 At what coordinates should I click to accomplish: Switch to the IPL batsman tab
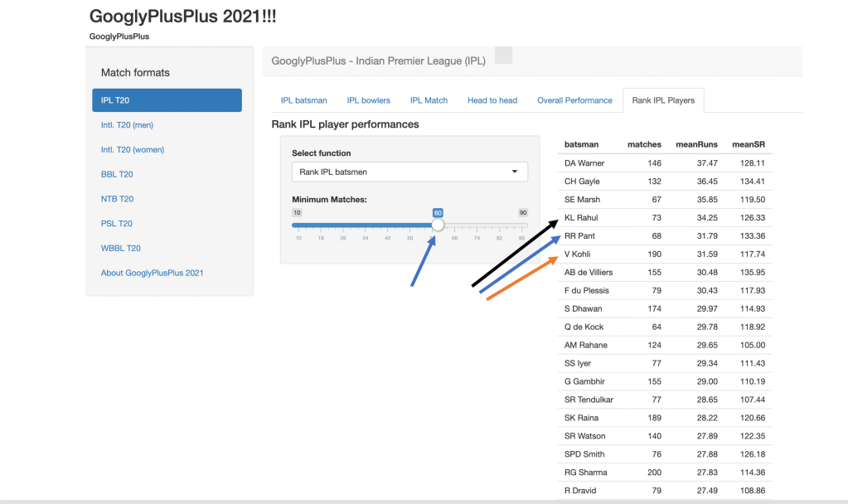coord(303,100)
